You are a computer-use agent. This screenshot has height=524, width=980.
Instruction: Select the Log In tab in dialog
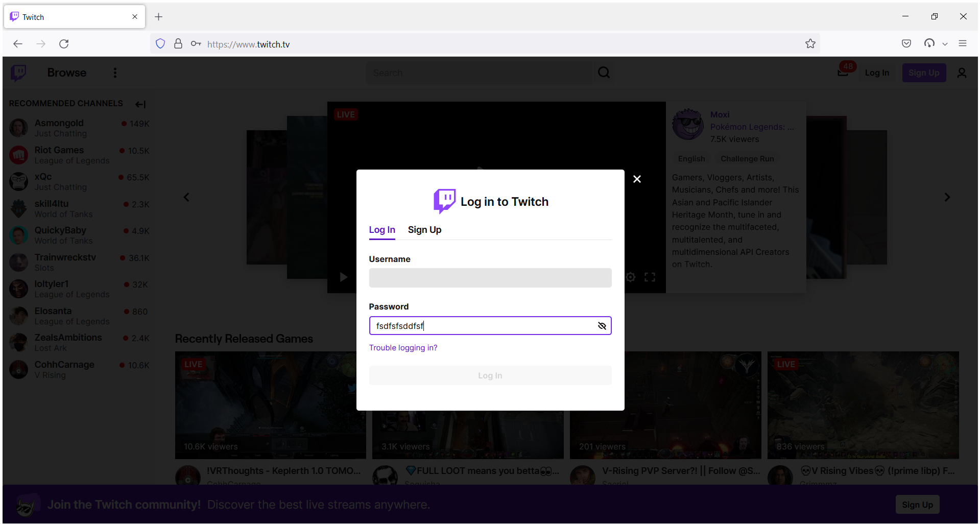[x=382, y=230]
